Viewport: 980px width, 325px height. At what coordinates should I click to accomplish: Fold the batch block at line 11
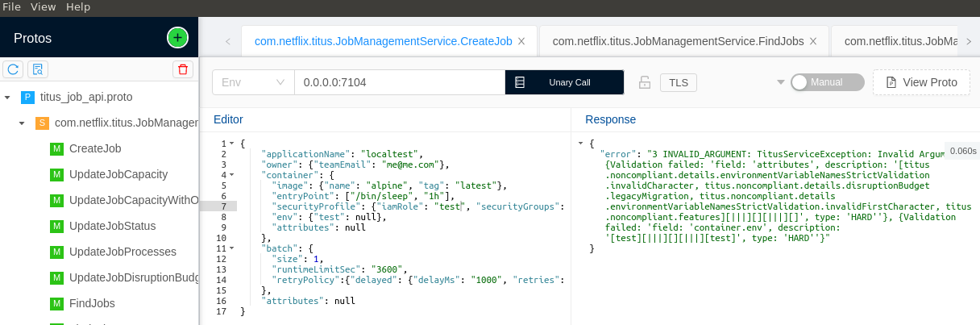232,248
